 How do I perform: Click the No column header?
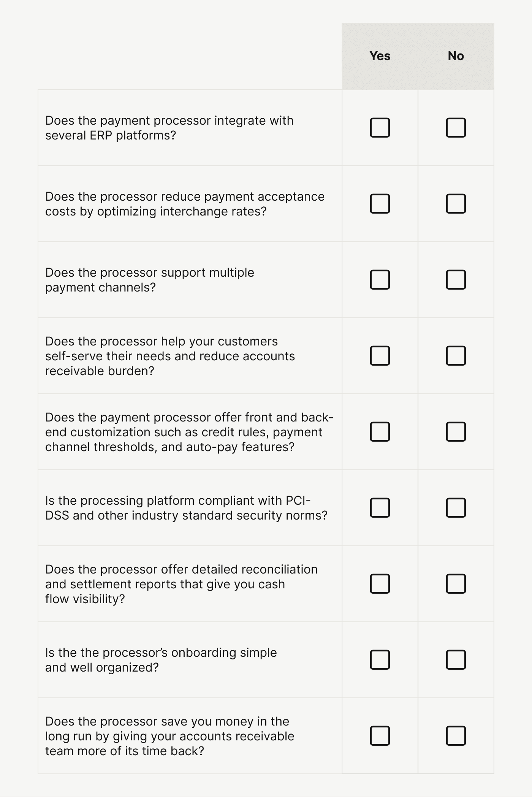pyautogui.click(x=456, y=56)
